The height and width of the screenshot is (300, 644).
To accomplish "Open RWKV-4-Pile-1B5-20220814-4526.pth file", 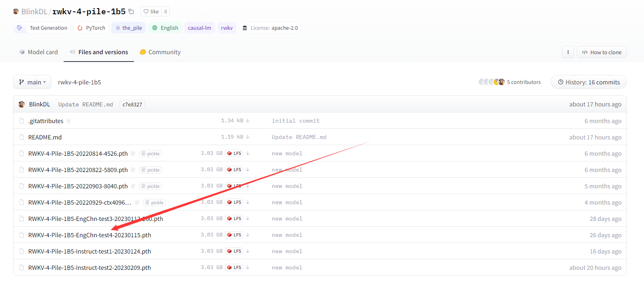I will [x=78, y=153].
